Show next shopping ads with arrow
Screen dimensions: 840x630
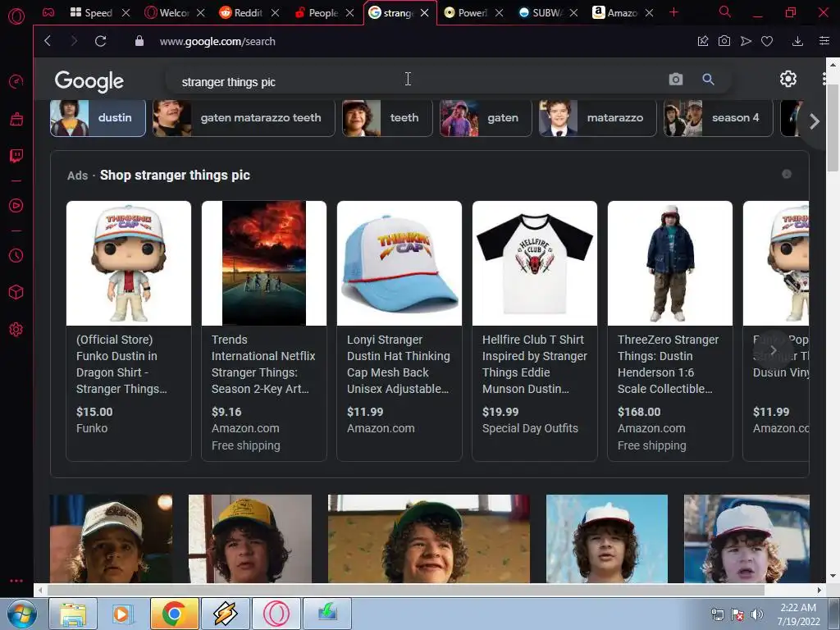[x=773, y=350]
